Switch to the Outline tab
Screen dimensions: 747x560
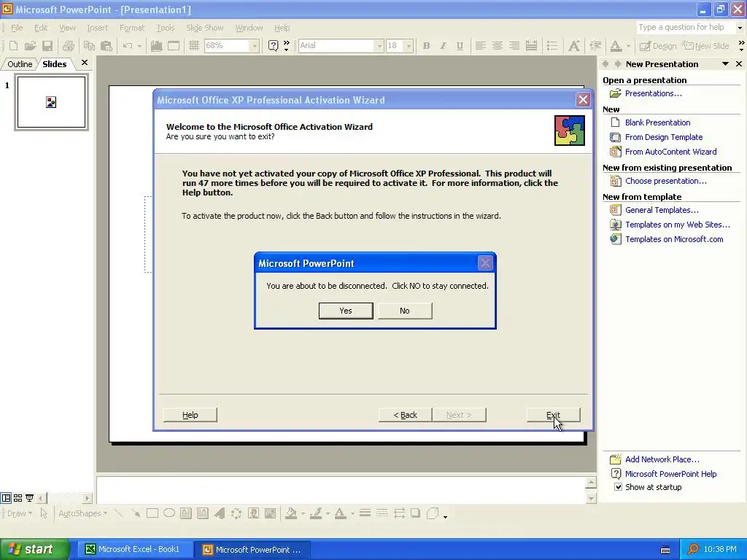tap(20, 64)
